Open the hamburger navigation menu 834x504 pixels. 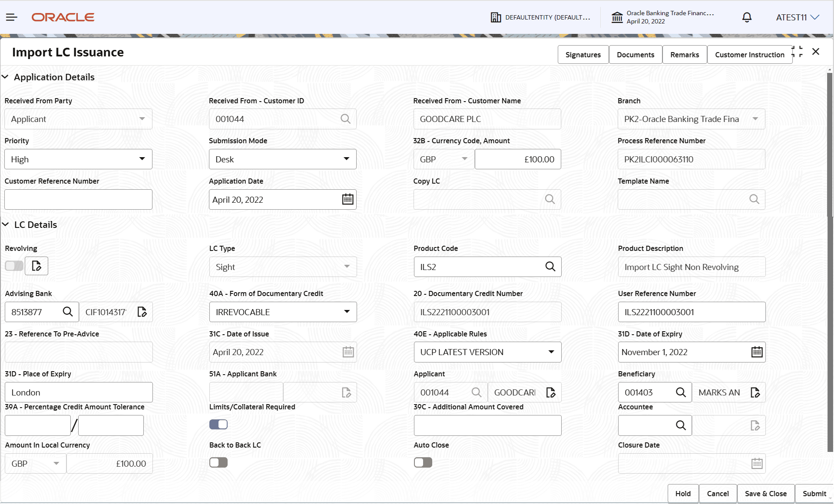pyautogui.click(x=12, y=17)
